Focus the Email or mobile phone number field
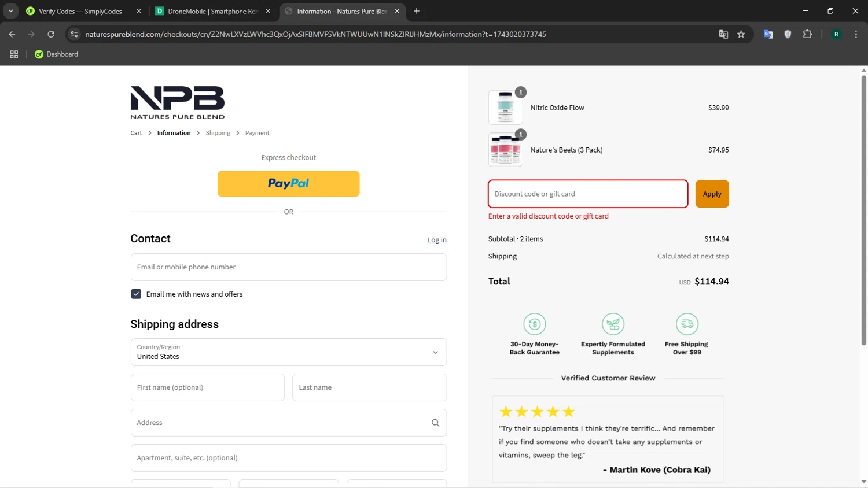 click(288, 267)
